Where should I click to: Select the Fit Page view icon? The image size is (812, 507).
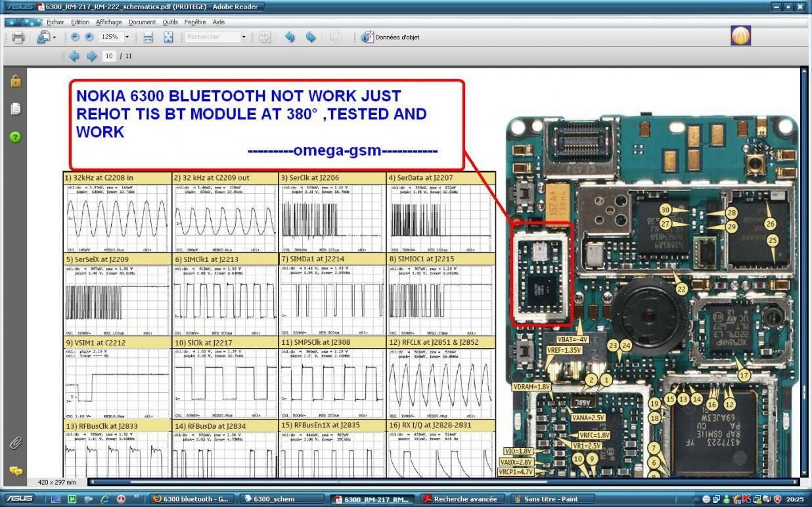168,37
